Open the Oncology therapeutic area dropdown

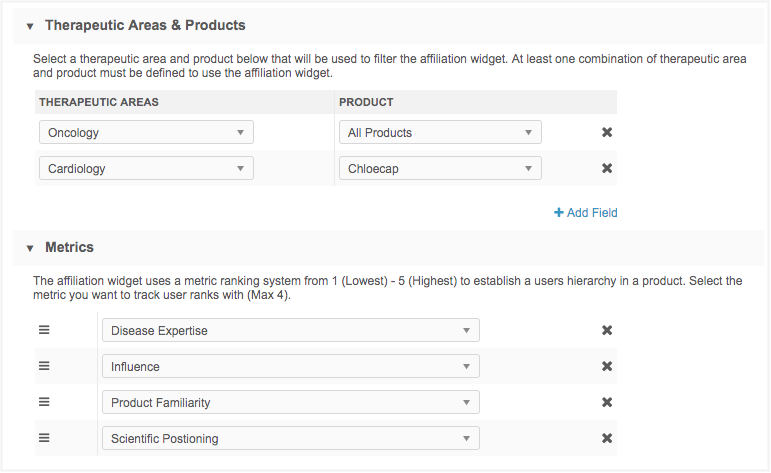click(146, 133)
